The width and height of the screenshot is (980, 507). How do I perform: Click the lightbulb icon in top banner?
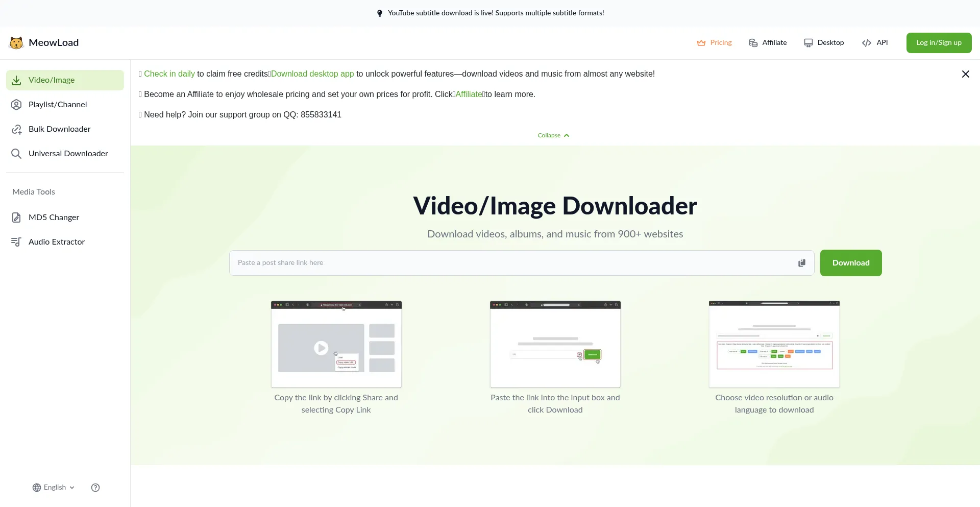[x=380, y=13]
